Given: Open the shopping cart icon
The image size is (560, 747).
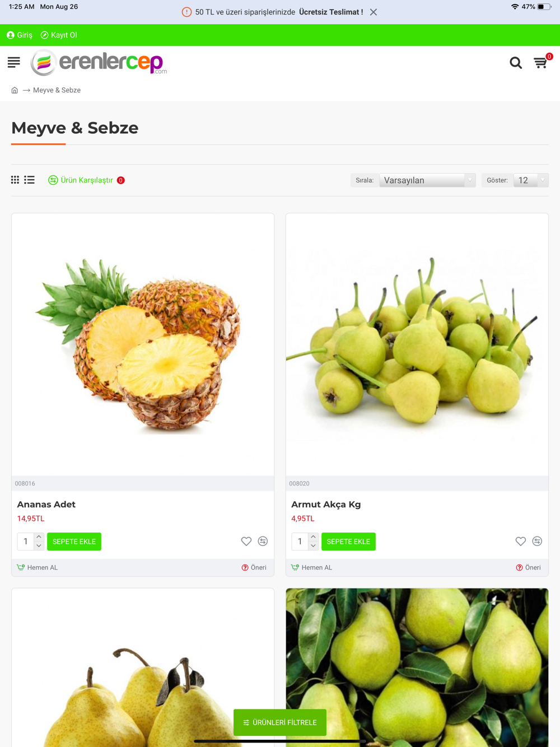Looking at the screenshot, I should [540, 63].
